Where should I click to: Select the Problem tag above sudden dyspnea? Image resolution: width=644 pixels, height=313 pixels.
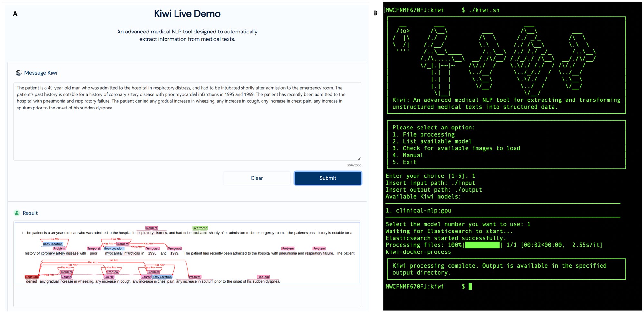click(x=263, y=277)
